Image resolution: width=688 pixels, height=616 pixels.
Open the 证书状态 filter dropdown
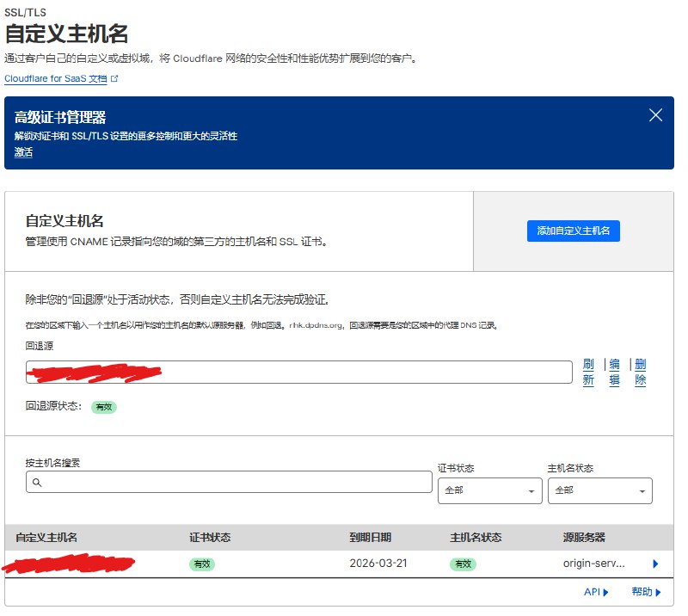(489, 490)
